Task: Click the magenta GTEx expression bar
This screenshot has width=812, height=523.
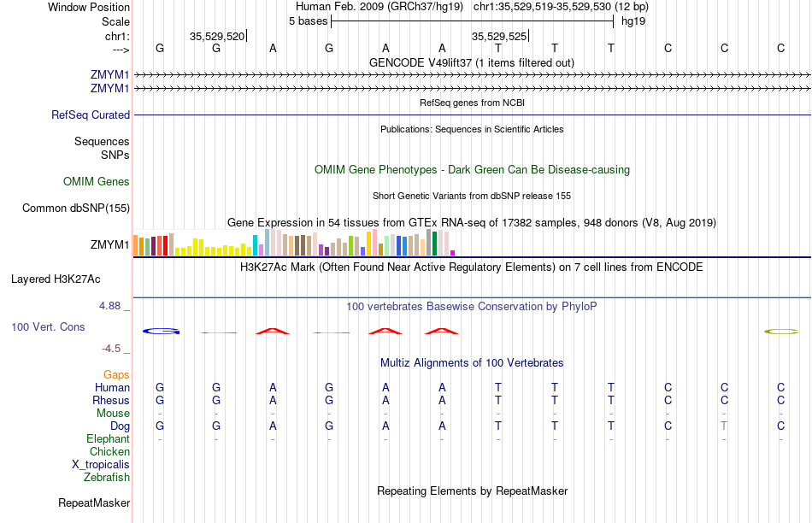Action: pos(453,253)
